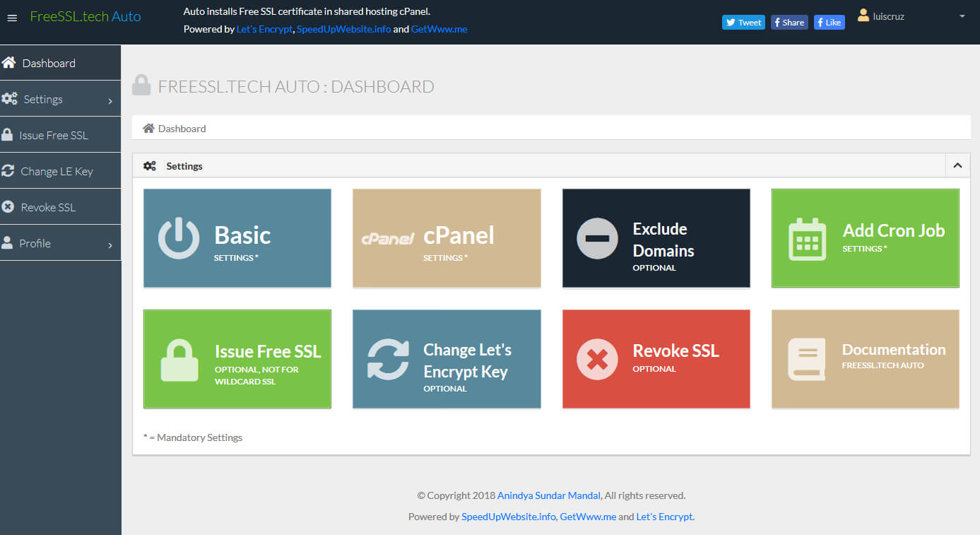Viewport: 980px width, 535px height.
Task: Open the footer GetWww.me link
Action: (x=588, y=517)
